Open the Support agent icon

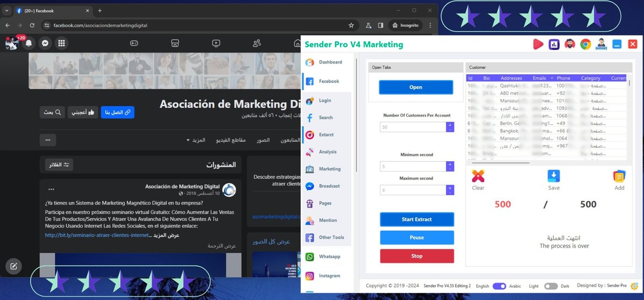601,44
